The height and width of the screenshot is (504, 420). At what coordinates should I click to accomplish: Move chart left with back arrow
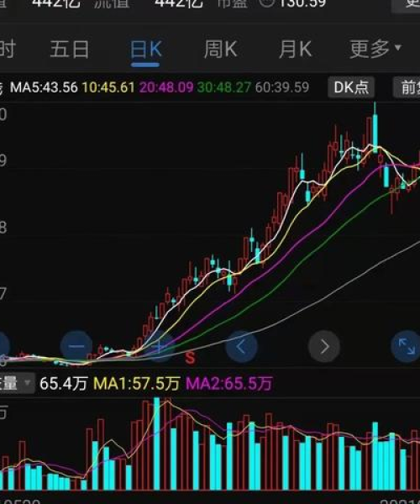[x=241, y=346]
